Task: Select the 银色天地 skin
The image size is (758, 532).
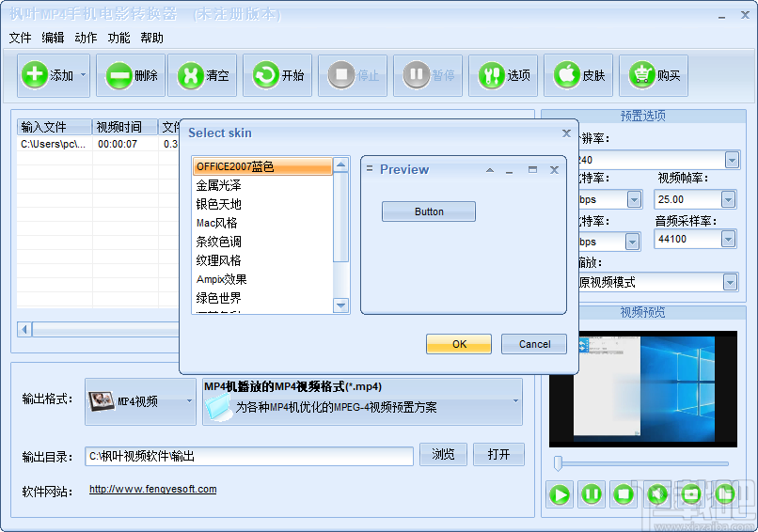Action: (x=262, y=204)
